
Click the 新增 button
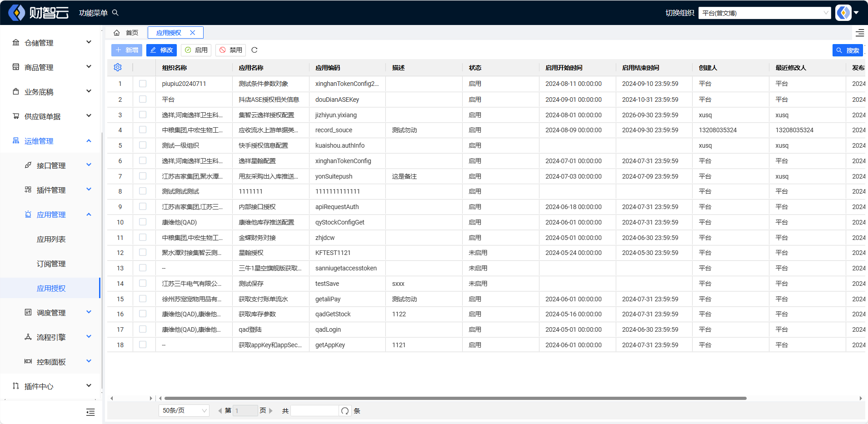coord(127,50)
